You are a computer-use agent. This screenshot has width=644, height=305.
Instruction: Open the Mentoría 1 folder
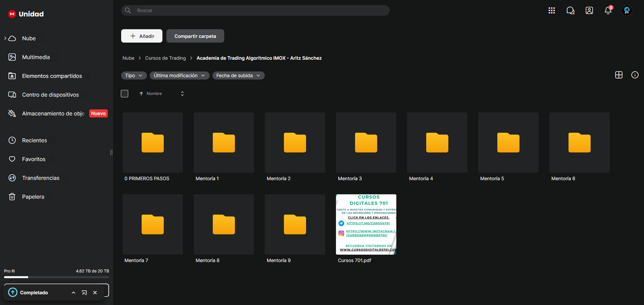(x=224, y=143)
